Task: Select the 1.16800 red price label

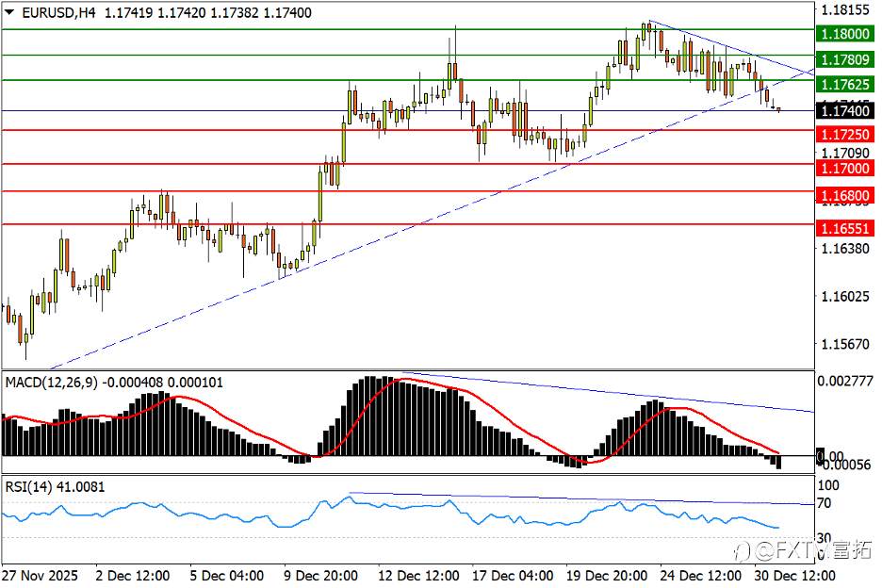Action: 845,195
